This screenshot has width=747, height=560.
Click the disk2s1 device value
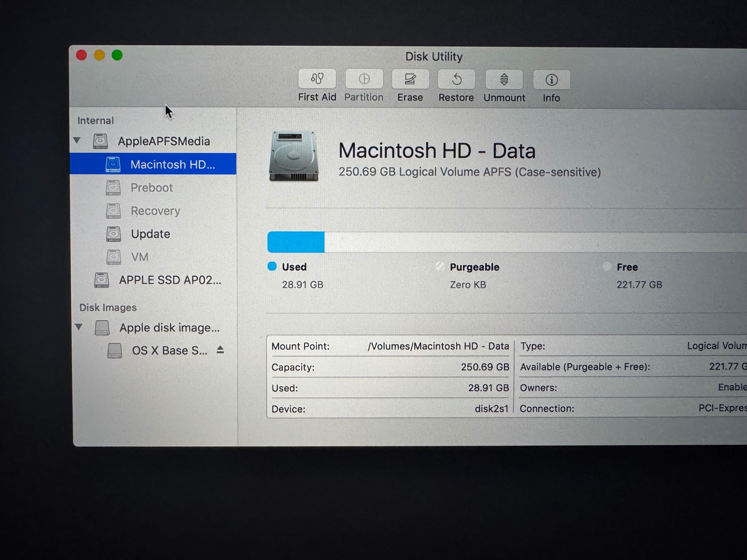(x=492, y=409)
